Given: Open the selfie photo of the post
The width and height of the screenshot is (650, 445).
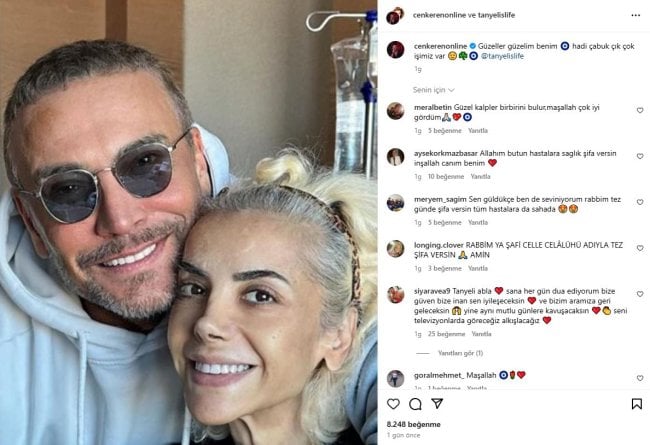Looking at the screenshot, I should [189, 222].
